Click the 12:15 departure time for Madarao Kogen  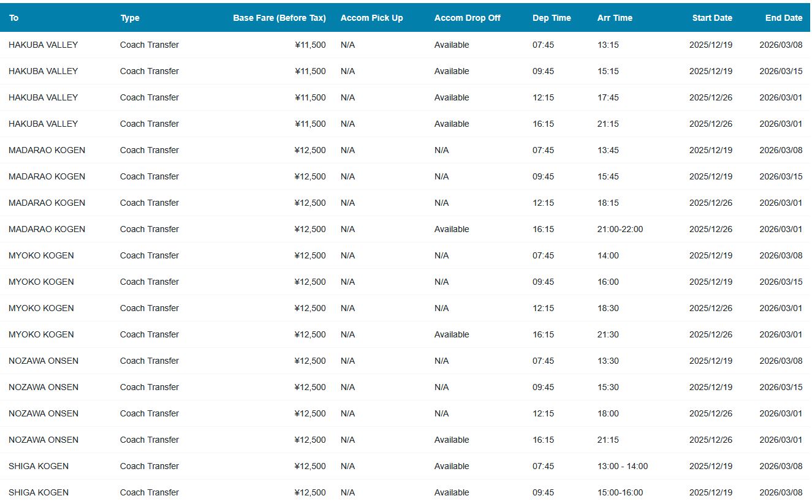[543, 203]
